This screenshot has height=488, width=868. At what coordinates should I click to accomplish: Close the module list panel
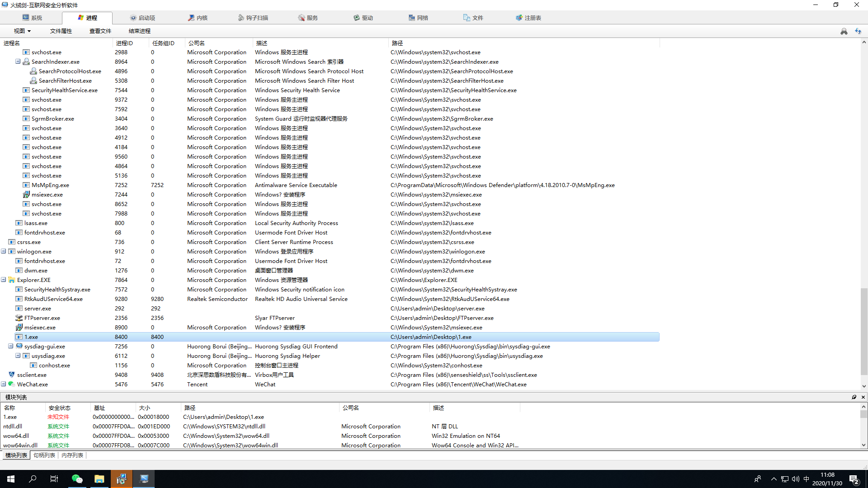point(863,397)
